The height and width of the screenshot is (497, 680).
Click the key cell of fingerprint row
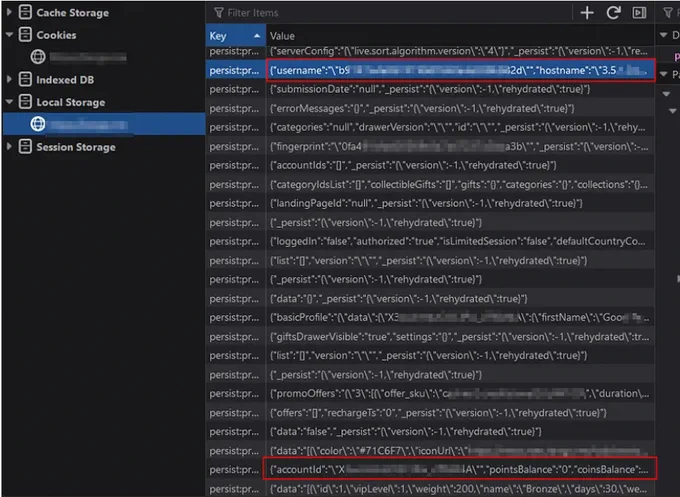(235, 146)
